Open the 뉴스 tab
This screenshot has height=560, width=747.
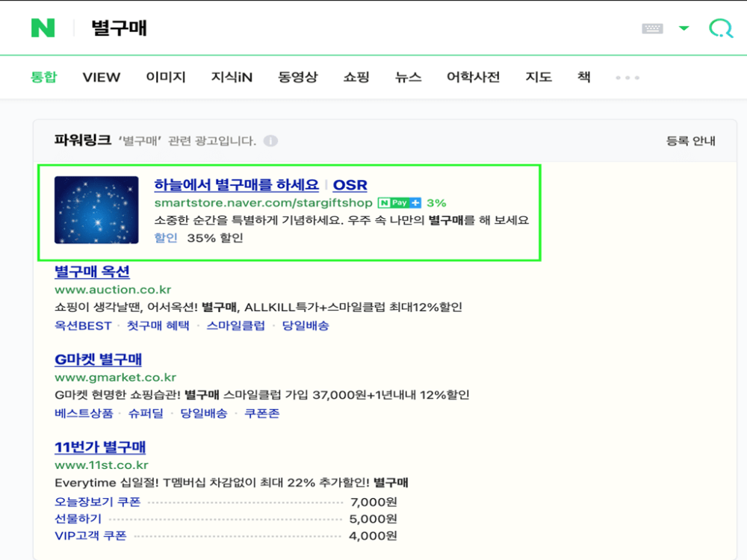[x=409, y=77]
